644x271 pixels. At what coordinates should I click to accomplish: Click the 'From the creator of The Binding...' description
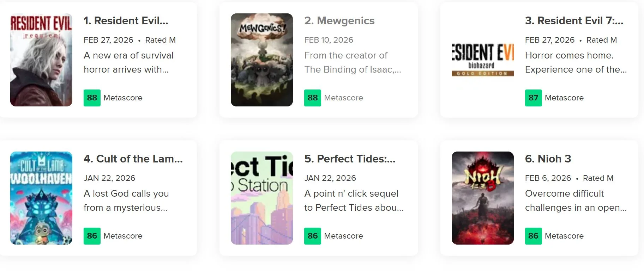click(x=352, y=62)
